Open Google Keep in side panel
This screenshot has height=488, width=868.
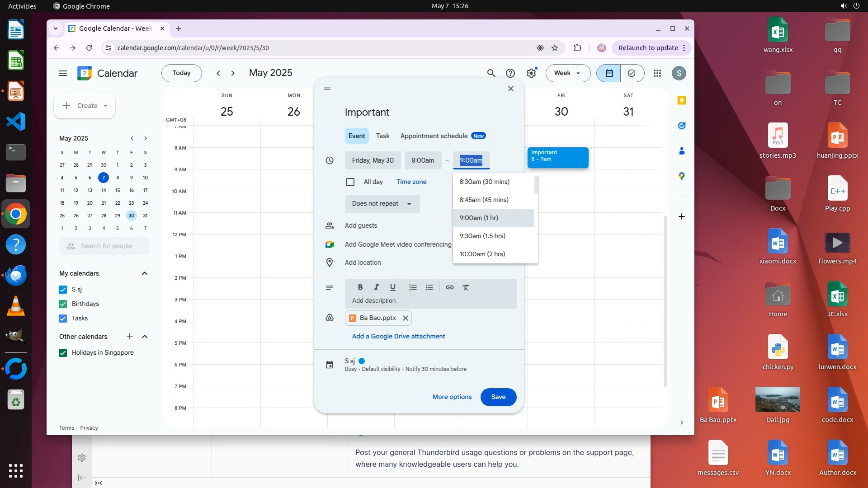(x=682, y=100)
